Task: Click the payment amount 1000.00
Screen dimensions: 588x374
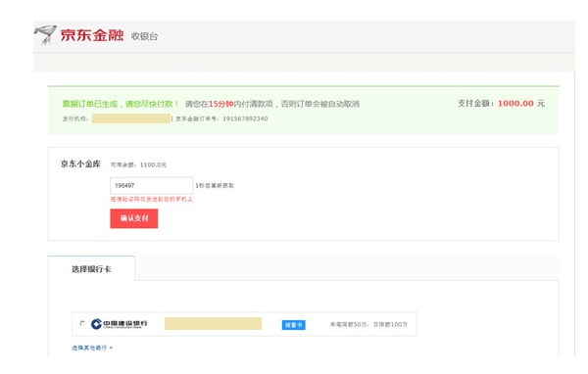Action: [515, 104]
